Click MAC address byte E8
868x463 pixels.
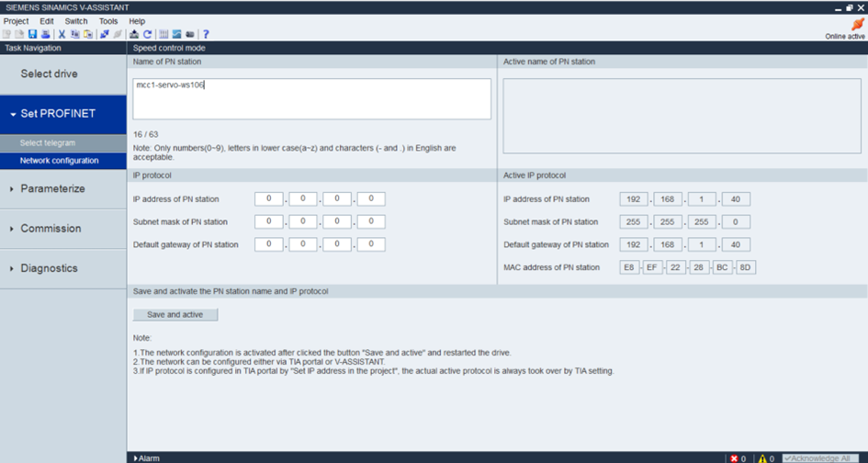tap(629, 267)
